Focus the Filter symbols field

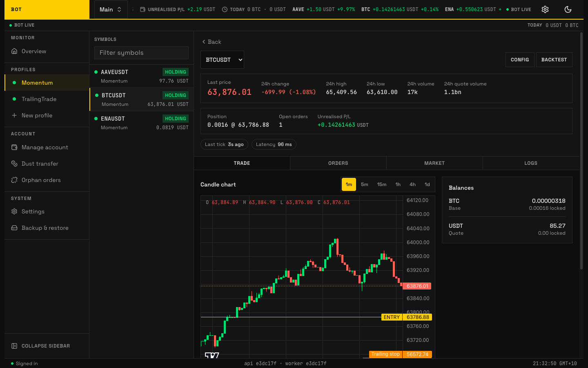click(x=141, y=53)
